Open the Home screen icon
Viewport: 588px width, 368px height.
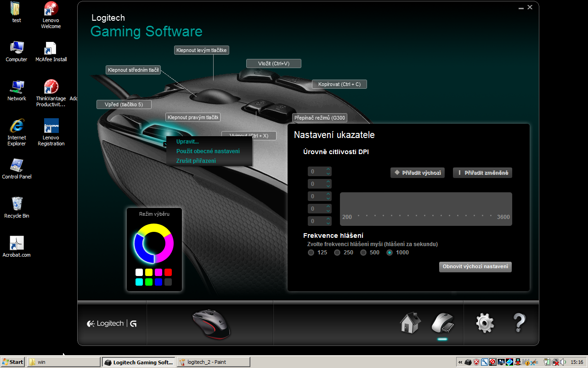coord(411,322)
